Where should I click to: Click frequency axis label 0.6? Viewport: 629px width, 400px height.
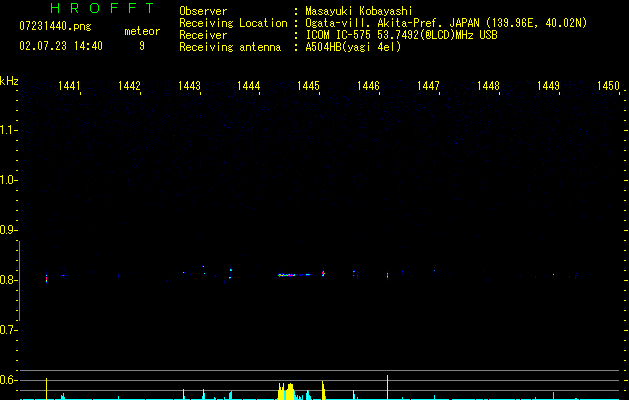[x=8, y=380]
